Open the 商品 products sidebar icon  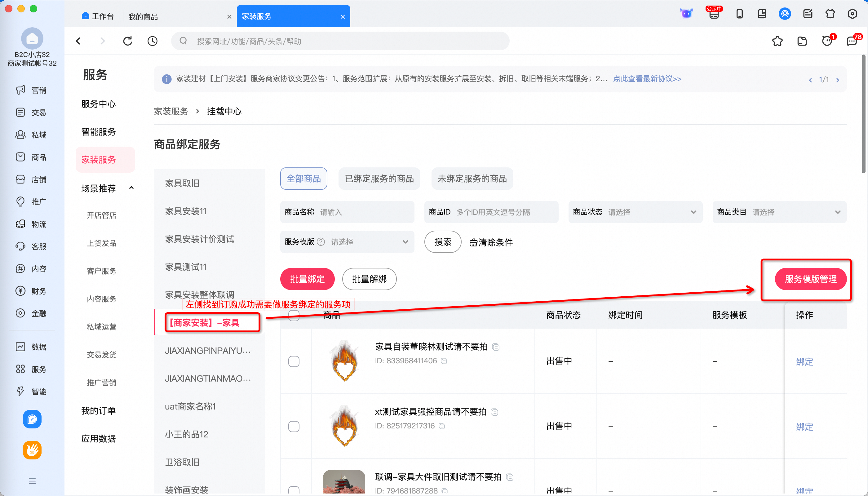pyautogui.click(x=20, y=157)
